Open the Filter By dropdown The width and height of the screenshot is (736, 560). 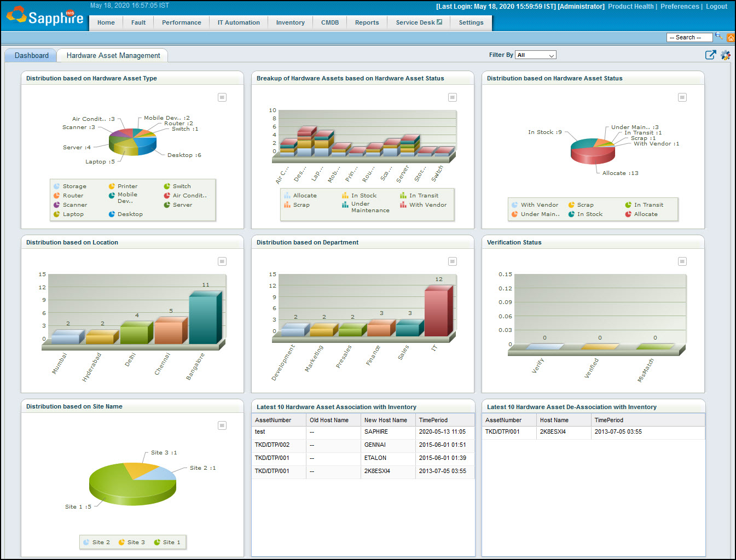click(x=535, y=55)
